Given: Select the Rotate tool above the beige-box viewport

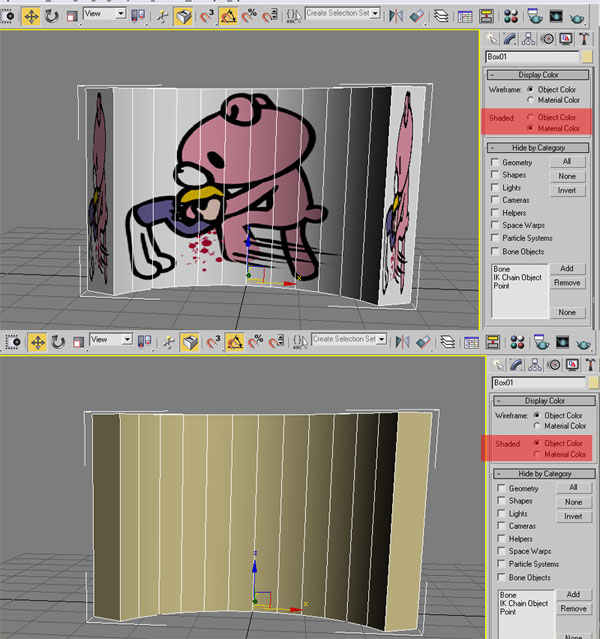Looking at the screenshot, I should [x=58, y=342].
